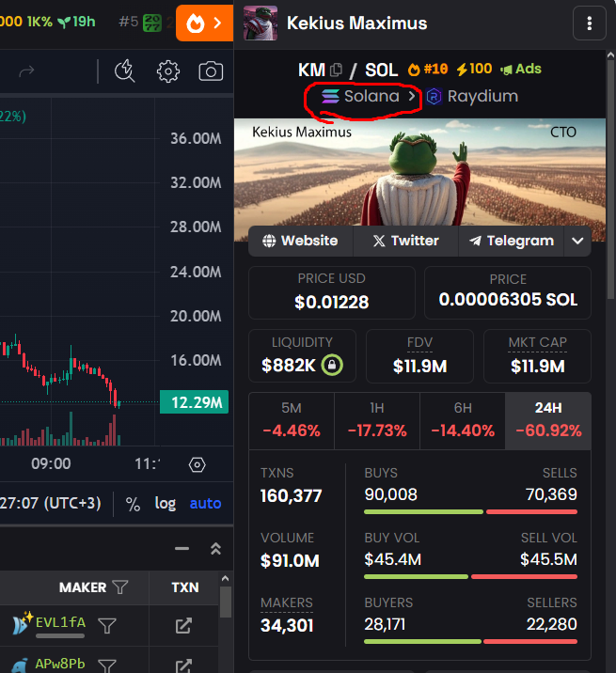
Task: Click the redo arrow on the chart toolbar
Action: coord(26,71)
